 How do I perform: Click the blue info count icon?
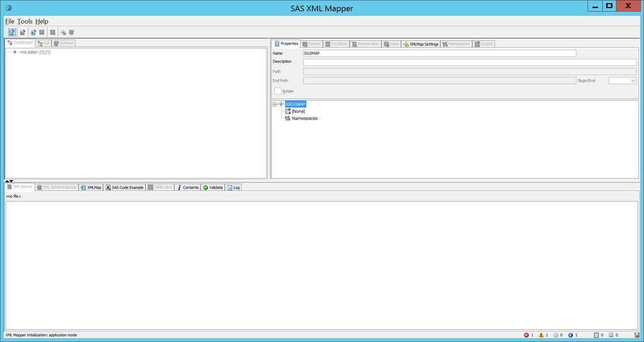(570, 335)
